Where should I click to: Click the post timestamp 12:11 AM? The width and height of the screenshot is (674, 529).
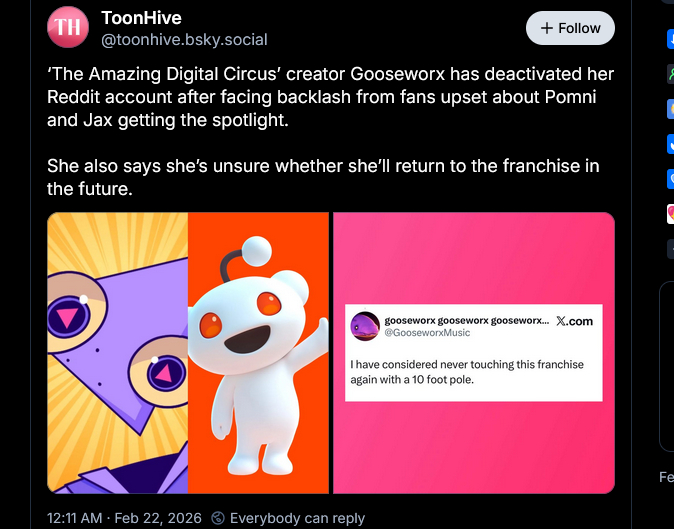[x=75, y=518]
